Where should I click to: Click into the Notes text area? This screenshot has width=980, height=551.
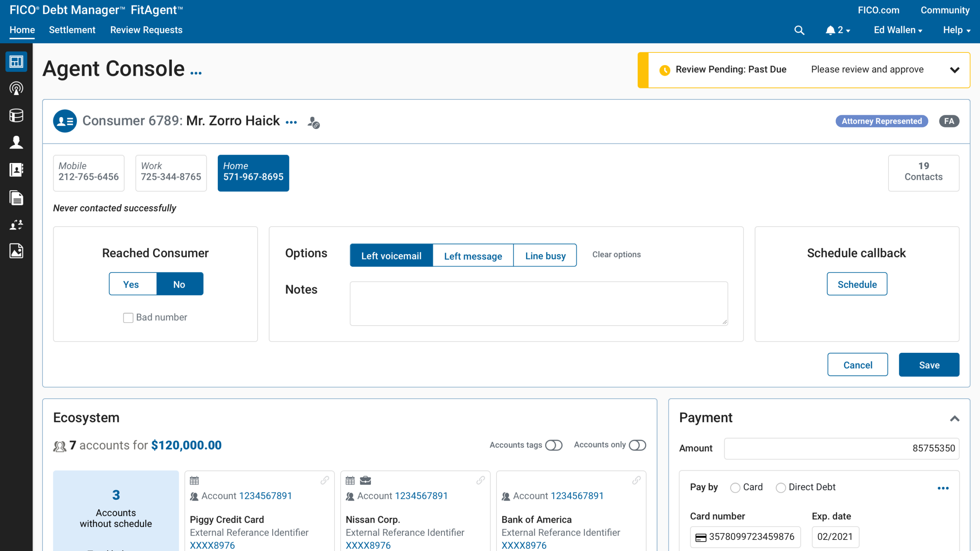[539, 304]
